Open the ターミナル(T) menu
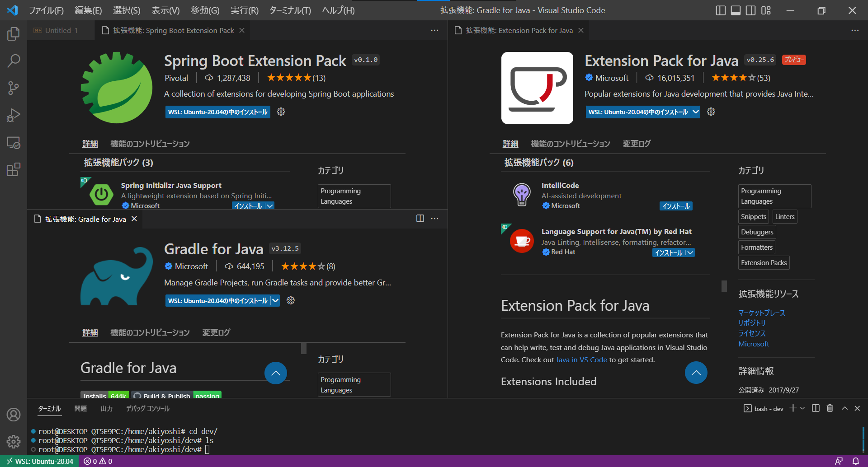The height and width of the screenshot is (467, 868). [x=290, y=10]
